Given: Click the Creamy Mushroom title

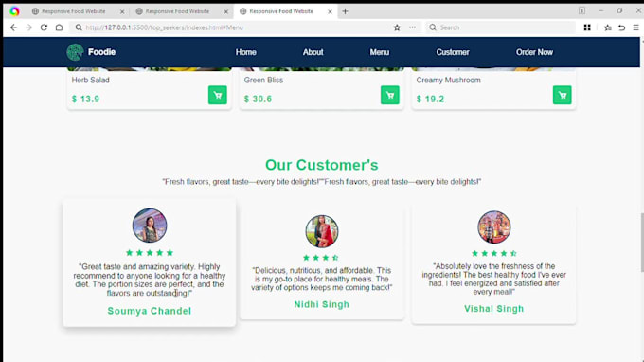Looking at the screenshot, I should [x=448, y=81].
